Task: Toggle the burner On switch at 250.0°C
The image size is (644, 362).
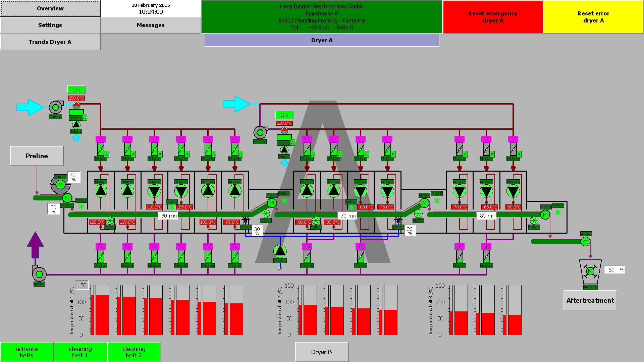Action: click(x=76, y=90)
